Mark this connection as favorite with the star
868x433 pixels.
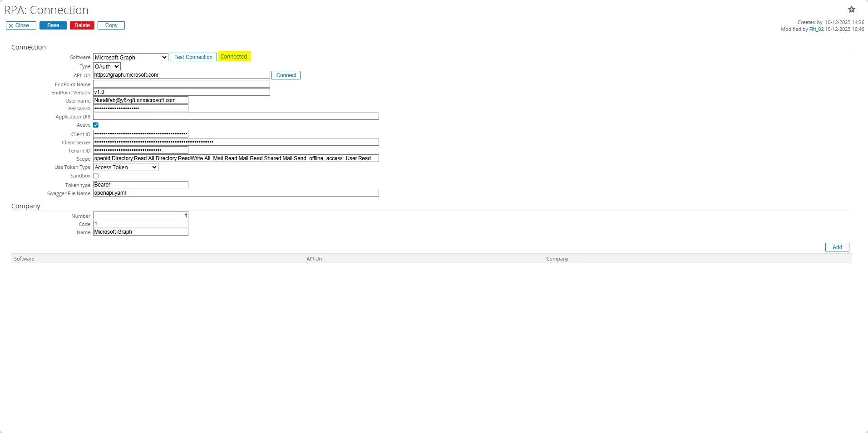coord(851,9)
